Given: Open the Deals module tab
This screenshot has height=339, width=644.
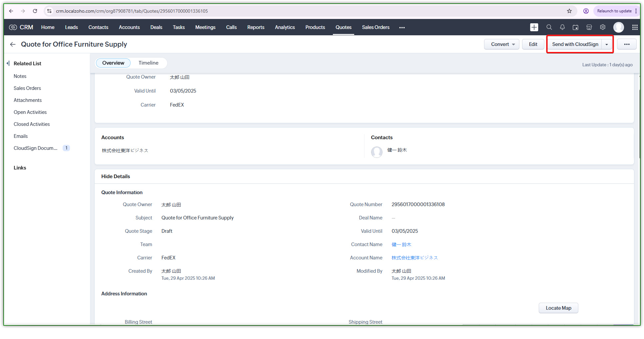Looking at the screenshot, I should point(156,27).
